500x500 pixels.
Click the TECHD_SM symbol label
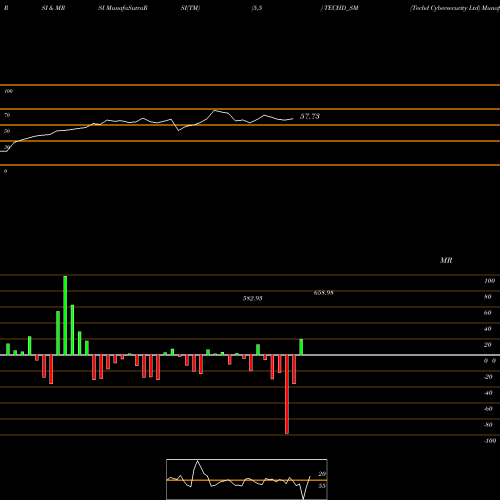pos(341,8)
